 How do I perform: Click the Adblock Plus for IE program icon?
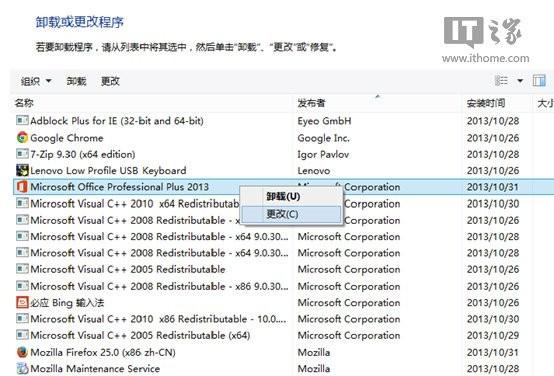22,121
